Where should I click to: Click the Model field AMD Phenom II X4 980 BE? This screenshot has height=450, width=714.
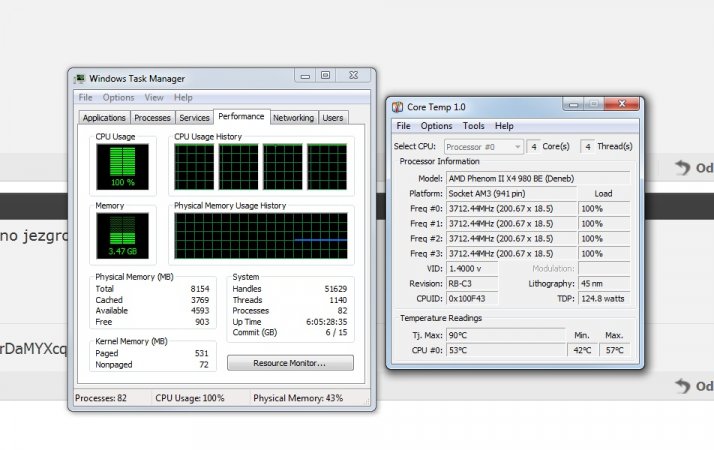pyautogui.click(x=538, y=179)
